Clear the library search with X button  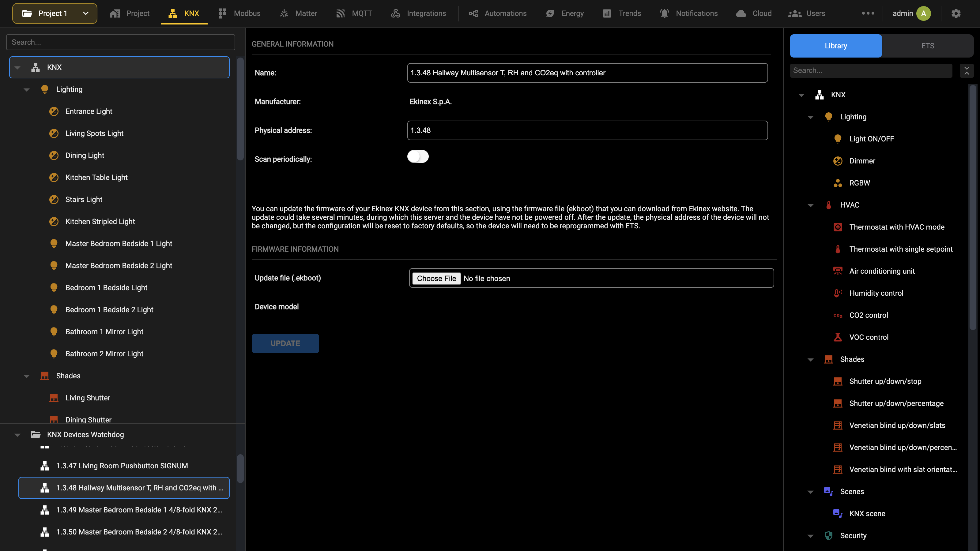click(967, 70)
